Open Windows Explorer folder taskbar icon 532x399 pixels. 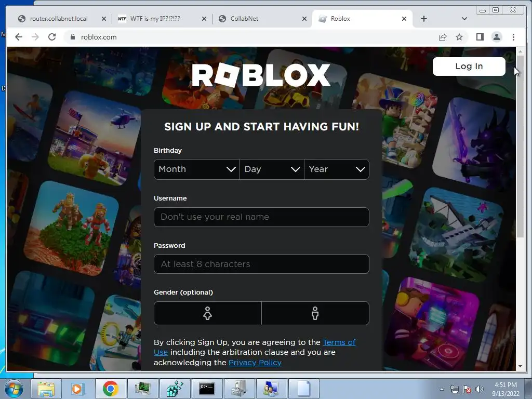tap(46, 389)
